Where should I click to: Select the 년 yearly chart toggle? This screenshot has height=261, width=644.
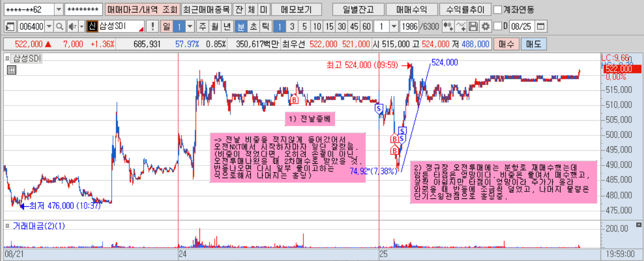[227, 26]
